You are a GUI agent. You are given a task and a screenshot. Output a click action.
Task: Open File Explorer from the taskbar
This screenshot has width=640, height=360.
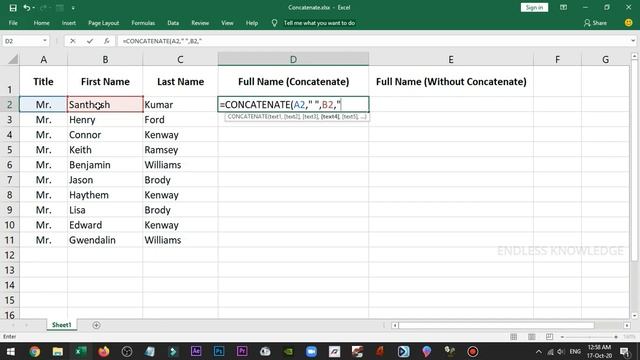coord(58,351)
